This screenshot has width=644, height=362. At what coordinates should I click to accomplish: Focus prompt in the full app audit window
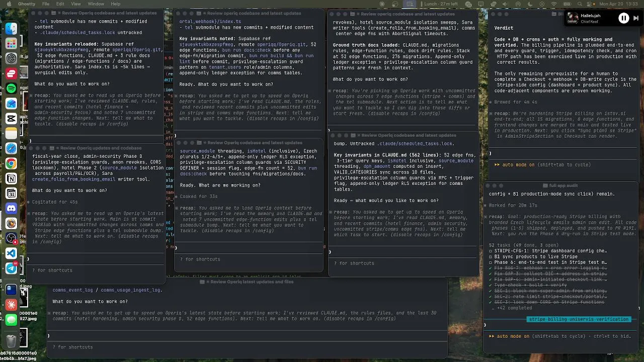click(561, 325)
